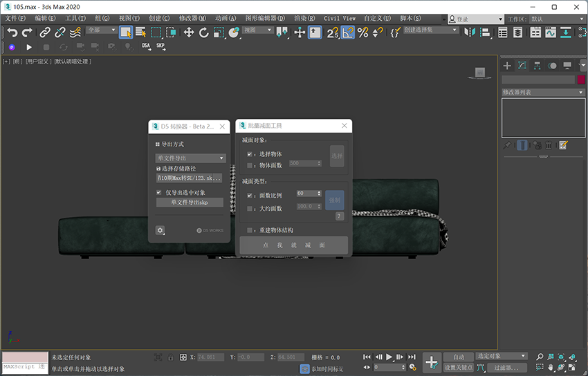Viewport: 588px width, 376px height.
Task: Click the SKP script button in toolbar
Action: (160, 46)
